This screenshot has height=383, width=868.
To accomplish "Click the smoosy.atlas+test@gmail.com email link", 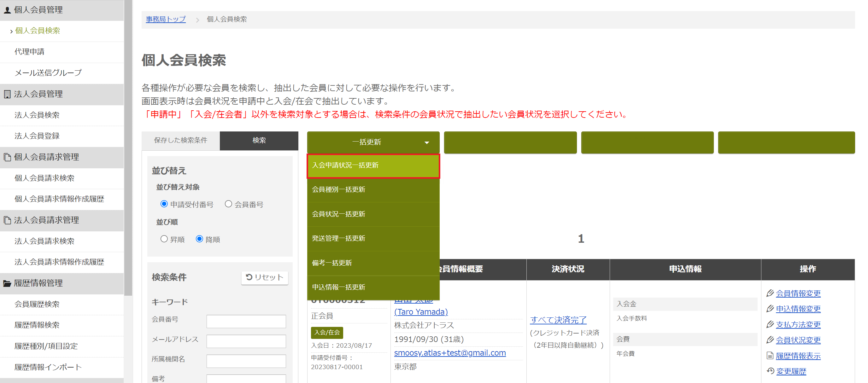I will tap(450, 353).
